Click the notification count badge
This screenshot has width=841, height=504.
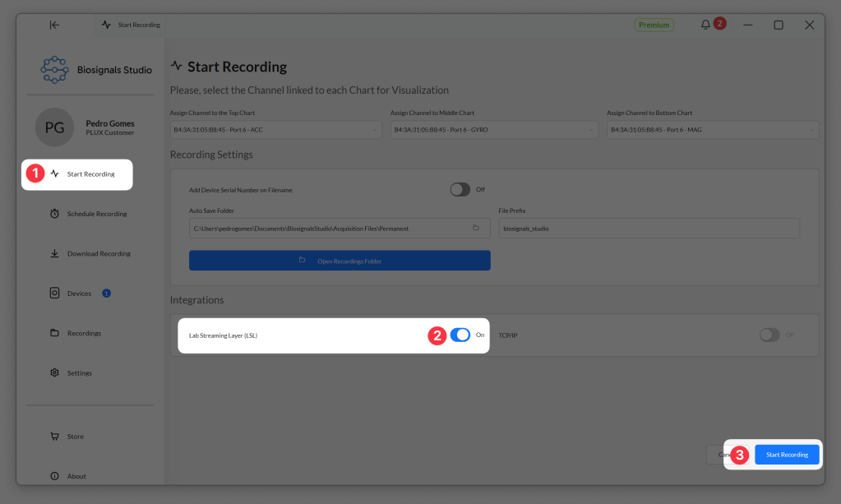tap(720, 24)
